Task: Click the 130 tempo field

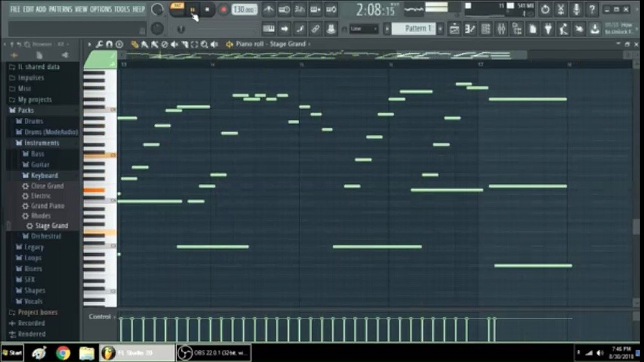Action: (x=245, y=10)
